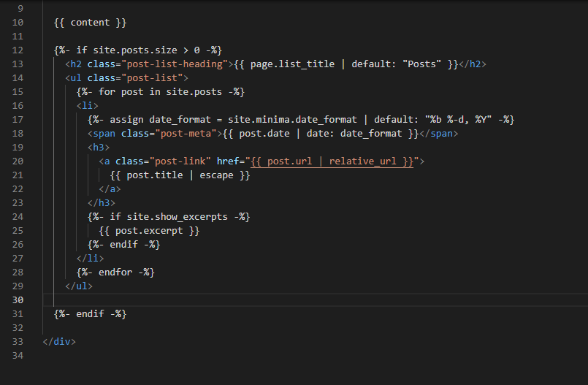Viewport: 588px width, 385px height.
Task: Click the endfor tag
Action: click(115, 272)
